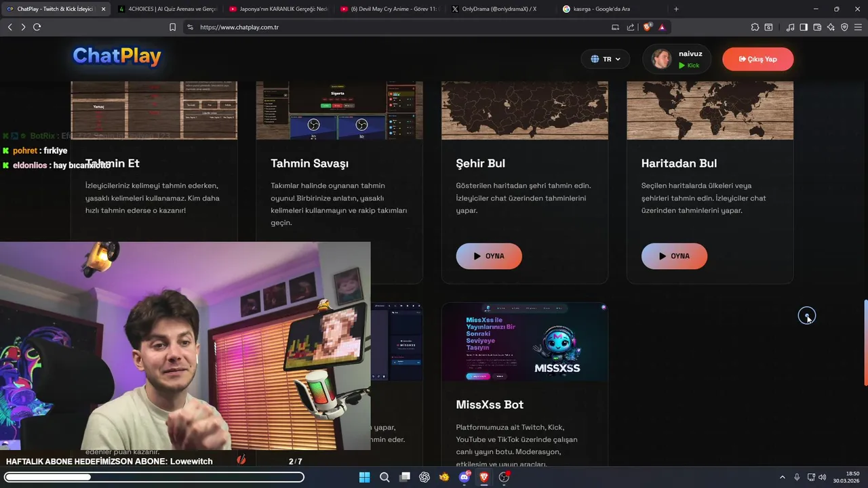Viewport: 868px width, 488px height.
Task: Switch to the OnlyDrama X tab
Action: coord(500,9)
